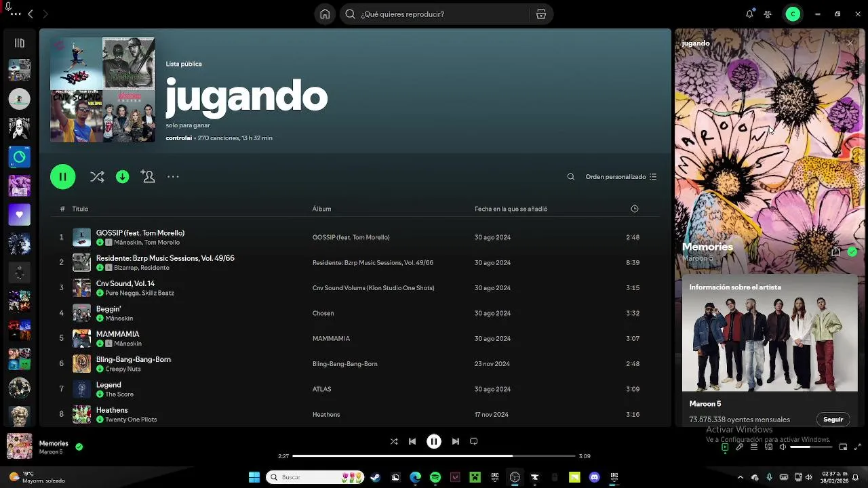Skip to the previous track

[412, 441]
